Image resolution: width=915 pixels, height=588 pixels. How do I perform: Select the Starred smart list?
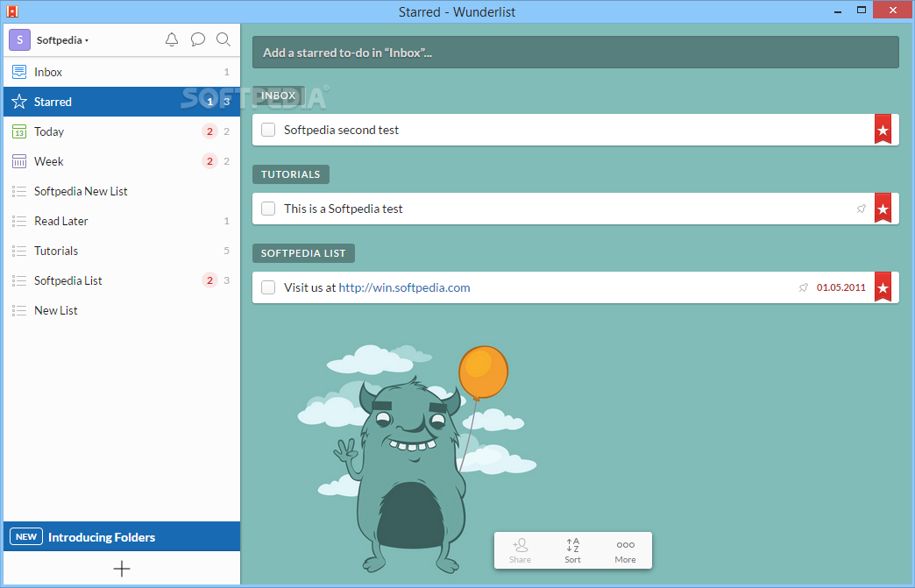(121, 102)
